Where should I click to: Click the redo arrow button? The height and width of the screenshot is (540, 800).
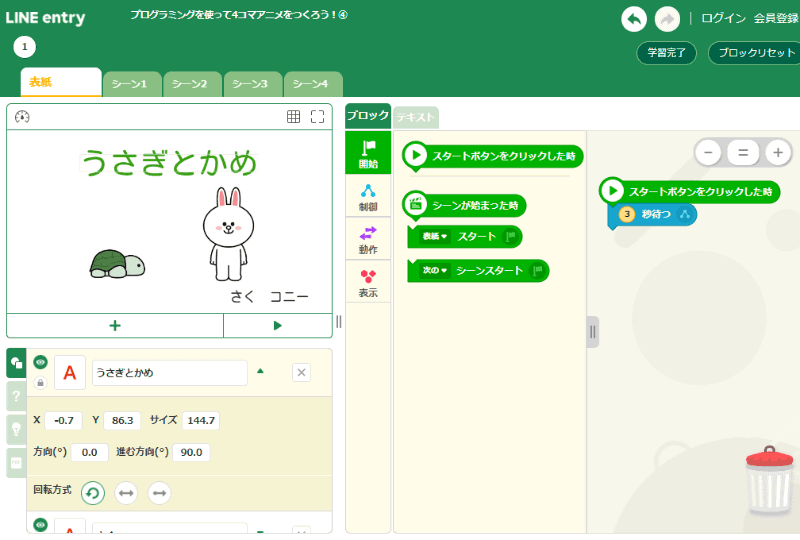point(667,19)
